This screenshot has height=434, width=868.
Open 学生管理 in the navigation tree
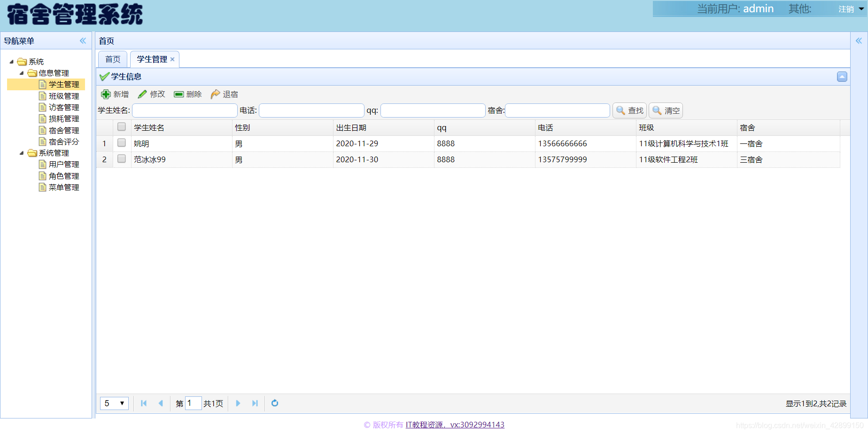click(64, 84)
